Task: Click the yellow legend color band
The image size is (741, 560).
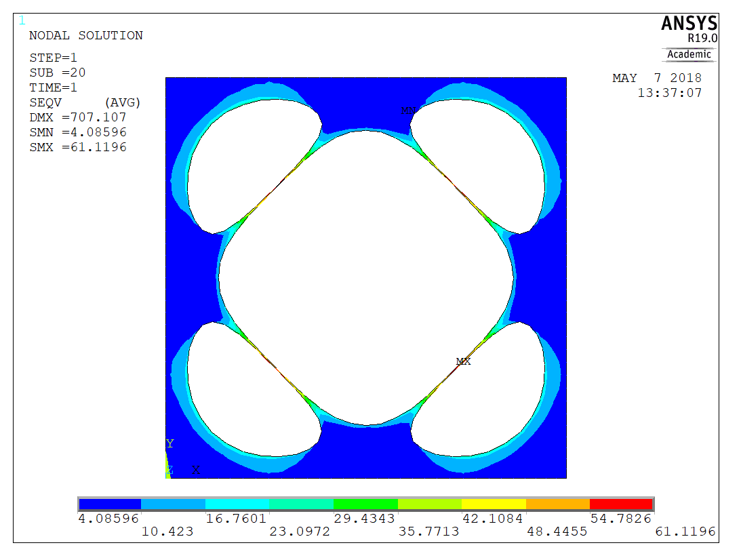Action: pos(494,504)
